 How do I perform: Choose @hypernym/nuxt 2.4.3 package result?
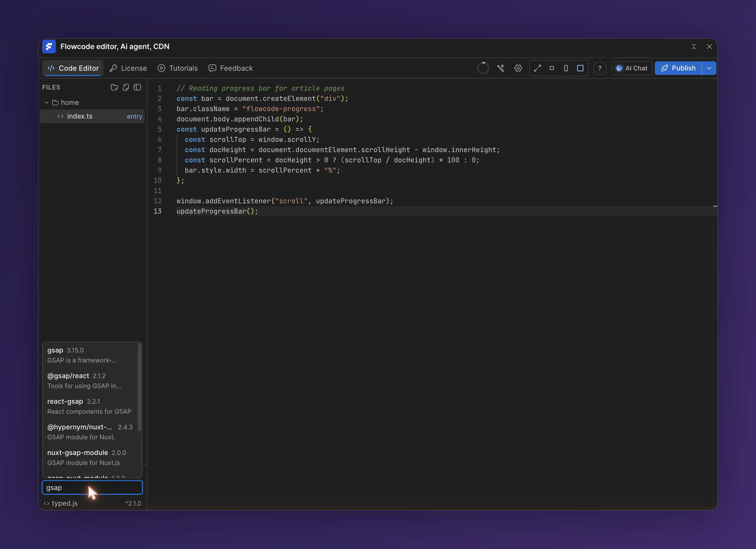point(90,431)
